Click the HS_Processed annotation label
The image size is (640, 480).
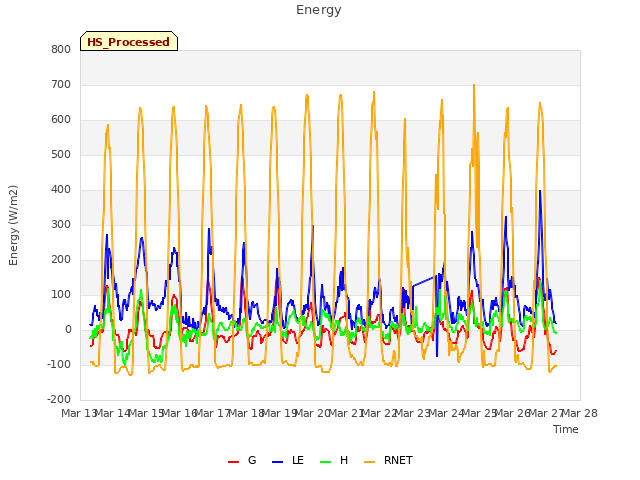[129, 41]
